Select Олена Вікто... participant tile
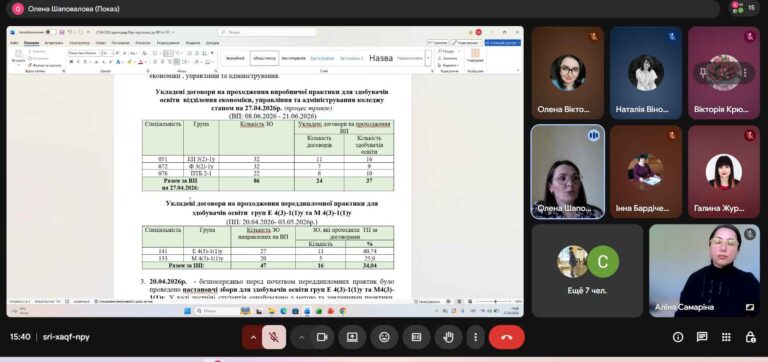 click(568, 72)
